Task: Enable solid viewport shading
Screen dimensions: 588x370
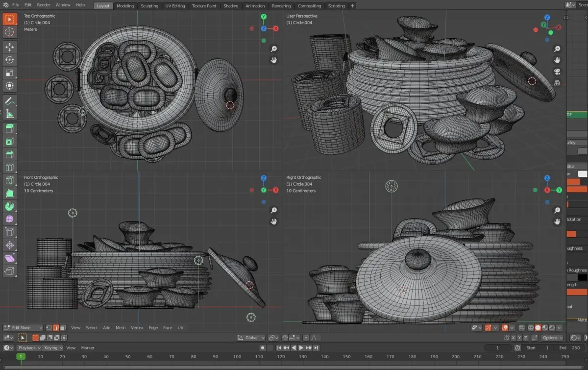Action: (538, 327)
